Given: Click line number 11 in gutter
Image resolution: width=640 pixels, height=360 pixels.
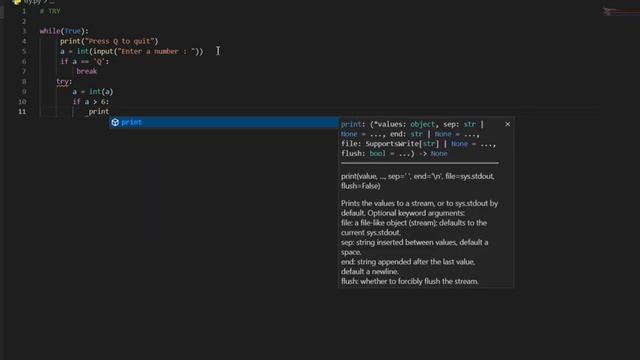Looking at the screenshot, I should click(22, 111).
